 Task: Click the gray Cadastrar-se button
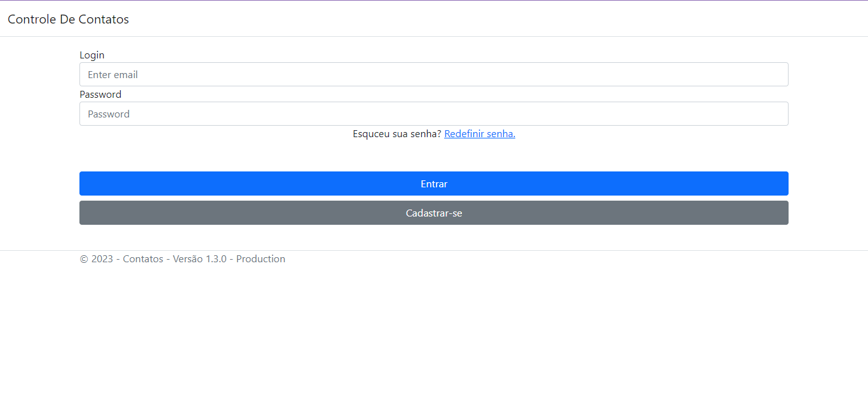pyautogui.click(x=433, y=213)
